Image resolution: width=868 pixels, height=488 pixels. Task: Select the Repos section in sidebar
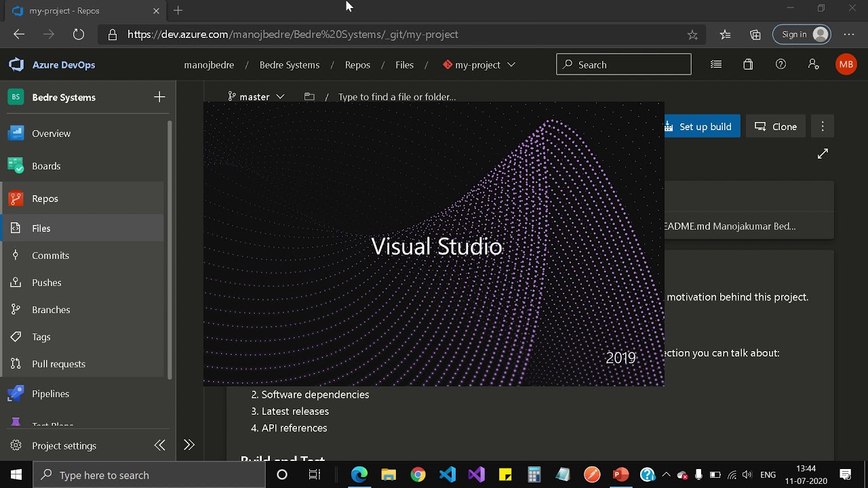coord(81,199)
